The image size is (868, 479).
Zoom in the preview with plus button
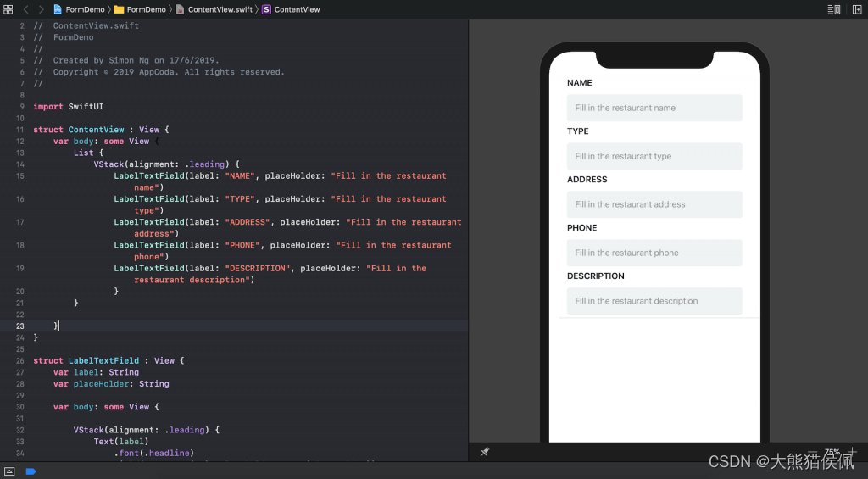853,452
